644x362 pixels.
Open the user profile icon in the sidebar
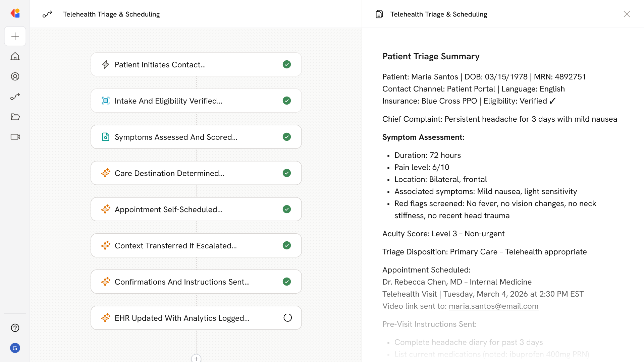tap(15, 76)
